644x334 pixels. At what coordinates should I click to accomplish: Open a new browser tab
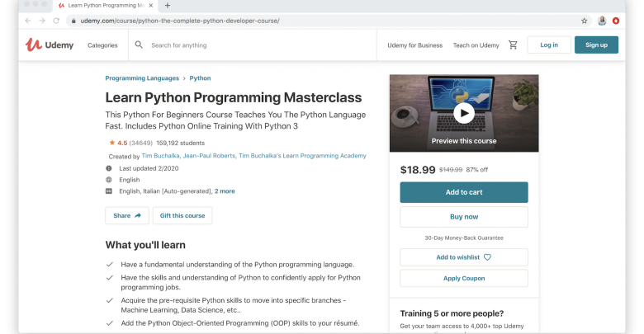pos(167,5)
